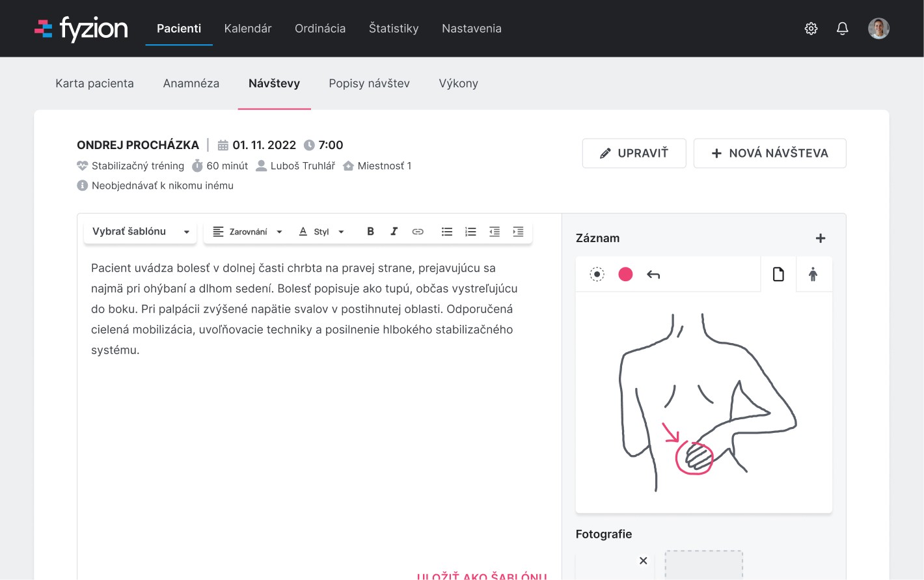Open Nastavenia in top navigation
This screenshot has width=924, height=580.
472,29
